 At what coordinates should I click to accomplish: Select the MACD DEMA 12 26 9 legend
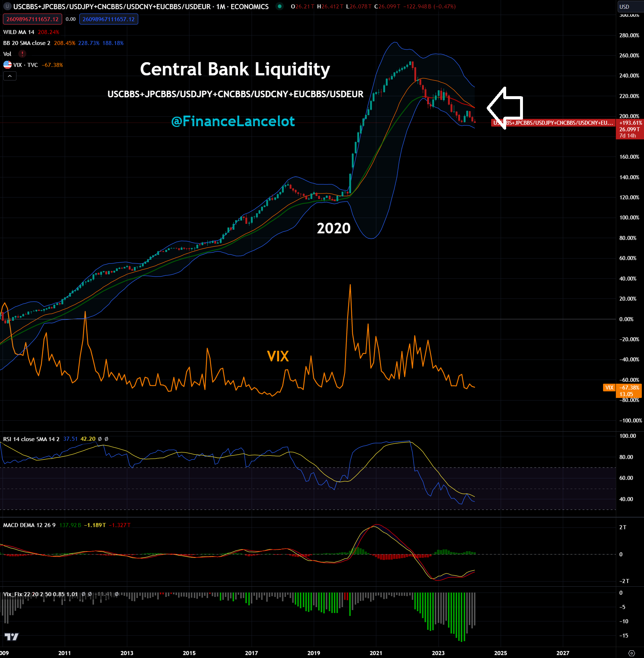29,525
